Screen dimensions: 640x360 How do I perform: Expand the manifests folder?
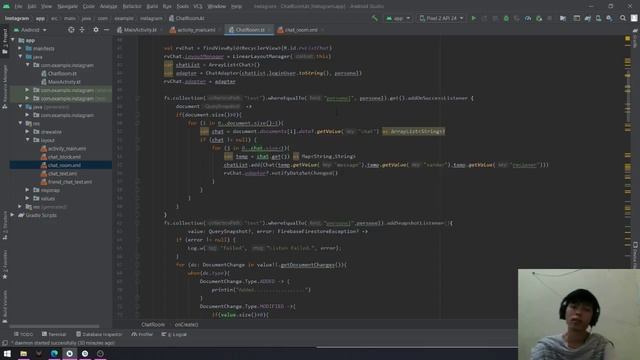pyautogui.click(x=20, y=48)
